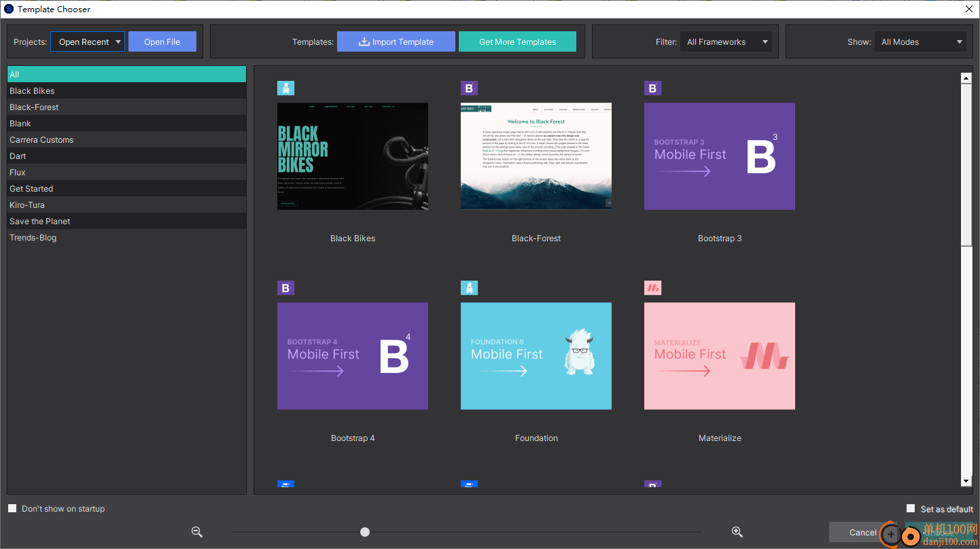Click the yeti badge above Foundation thumbnail
Viewport: 980px width, 549px height.
pos(469,288)
